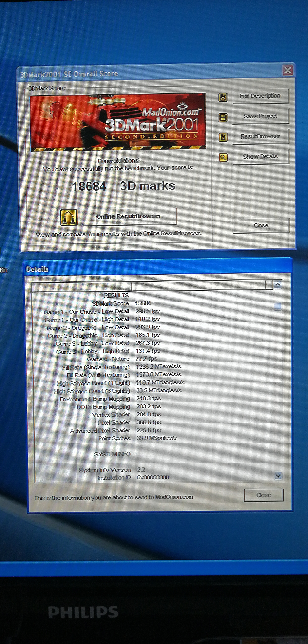The height and width of the screenshot is (644, 308).
Task: Click the Details list scrollbar thumb
Action: pyautogui.click(x=278, y=306)
